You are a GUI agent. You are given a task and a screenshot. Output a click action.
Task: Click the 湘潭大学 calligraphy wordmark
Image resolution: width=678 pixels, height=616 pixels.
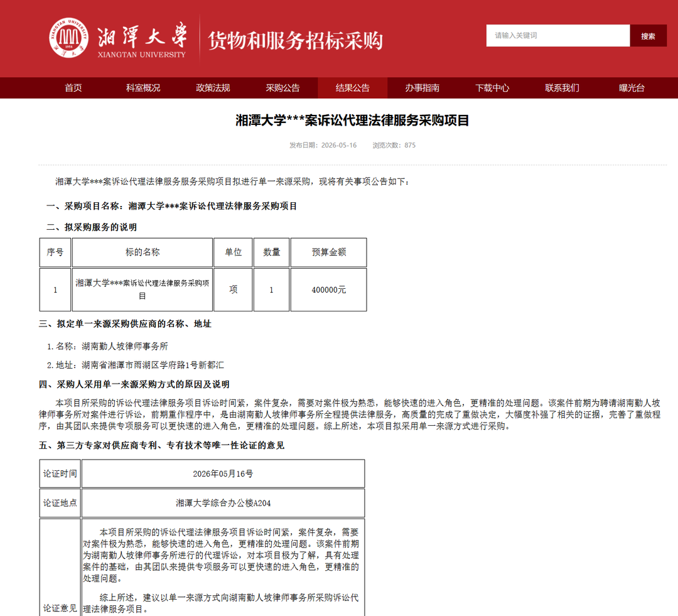click(x=143, y=35)
